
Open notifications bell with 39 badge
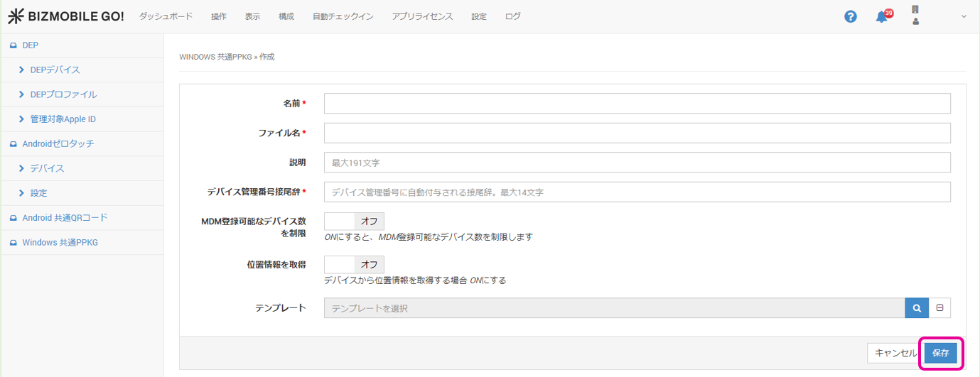883,16
